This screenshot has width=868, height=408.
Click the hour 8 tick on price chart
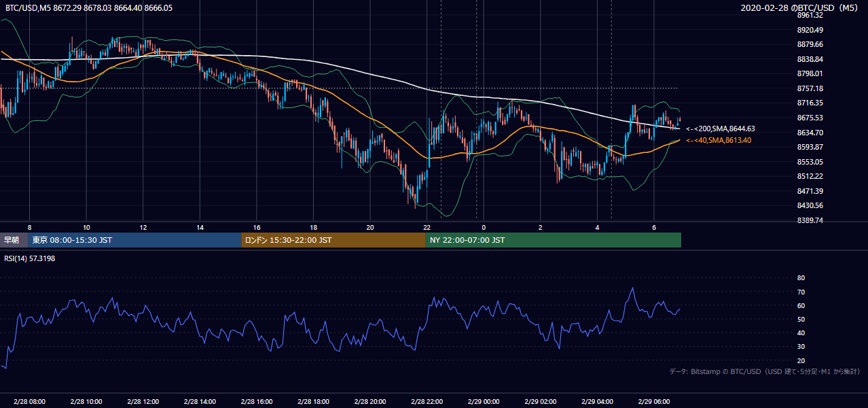pyautogui.click(x=29, y=227)
